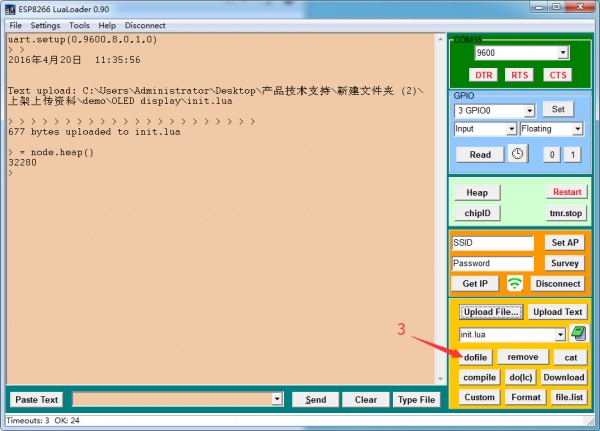Image resolution: width=600 pixels, height=431 pixels.
Task: Open the command history dropdown arrow
Action: click(x=277, y=399)
